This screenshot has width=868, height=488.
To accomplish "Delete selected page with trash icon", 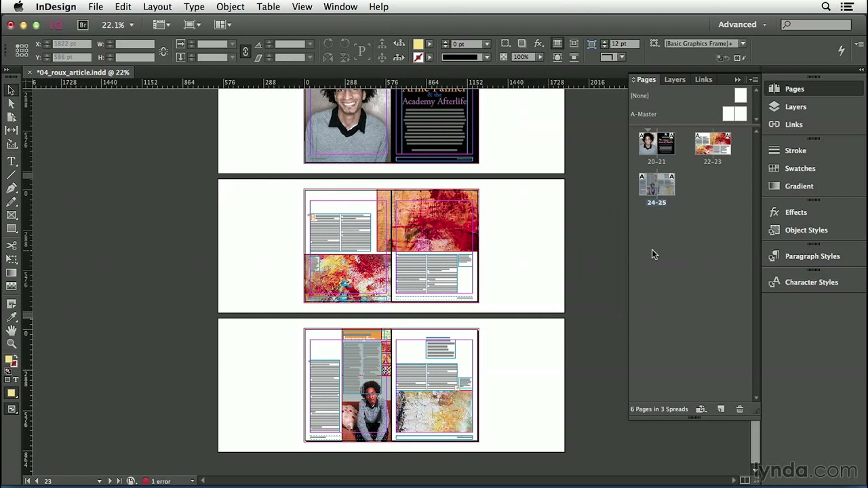I will 740,409.
